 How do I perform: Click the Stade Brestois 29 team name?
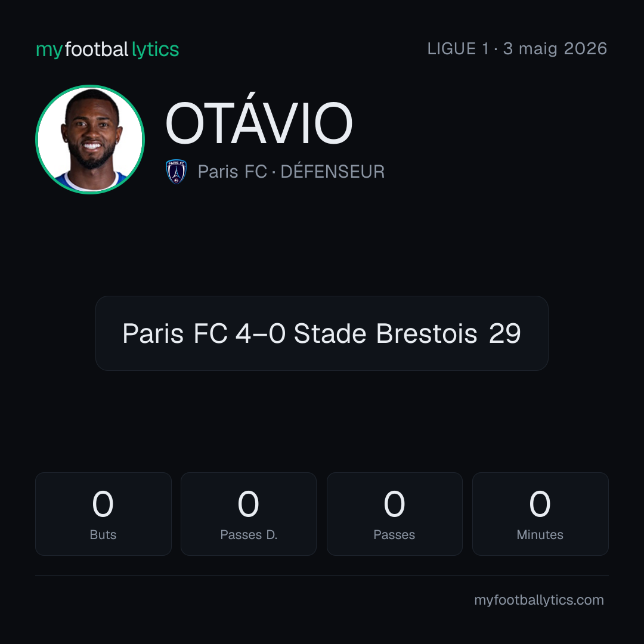click(x=407, y=333)
